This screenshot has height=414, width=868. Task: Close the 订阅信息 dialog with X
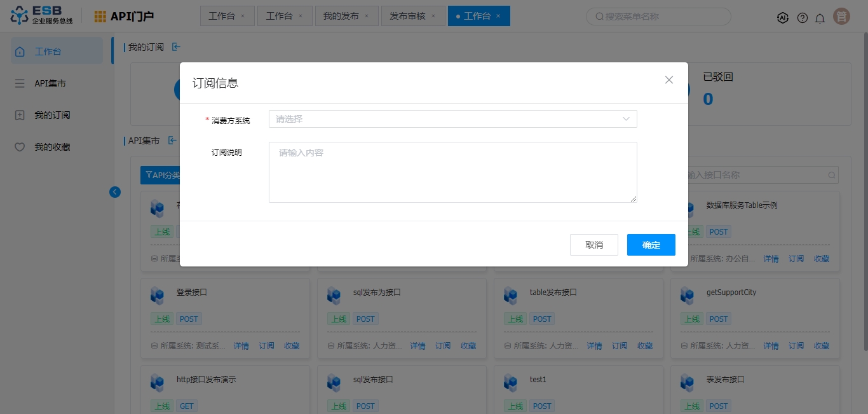tap(668, 80)
